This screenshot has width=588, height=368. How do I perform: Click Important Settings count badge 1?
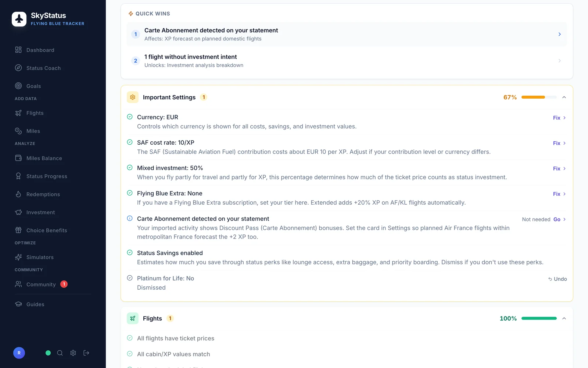tap(204, 97)
